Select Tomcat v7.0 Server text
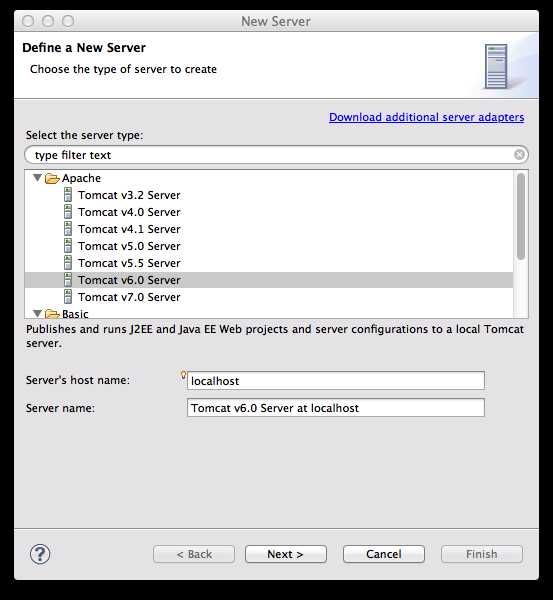 [x=129, y=297]
